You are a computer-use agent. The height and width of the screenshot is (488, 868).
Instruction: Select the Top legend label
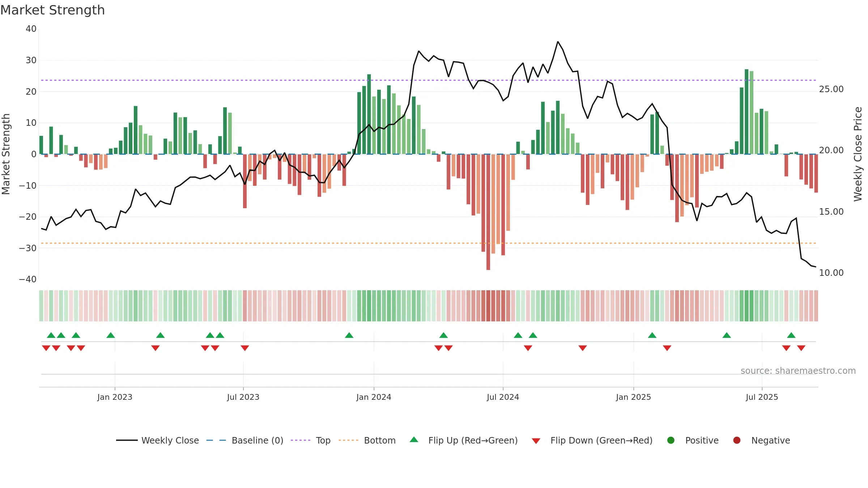(x=323, y=441)
